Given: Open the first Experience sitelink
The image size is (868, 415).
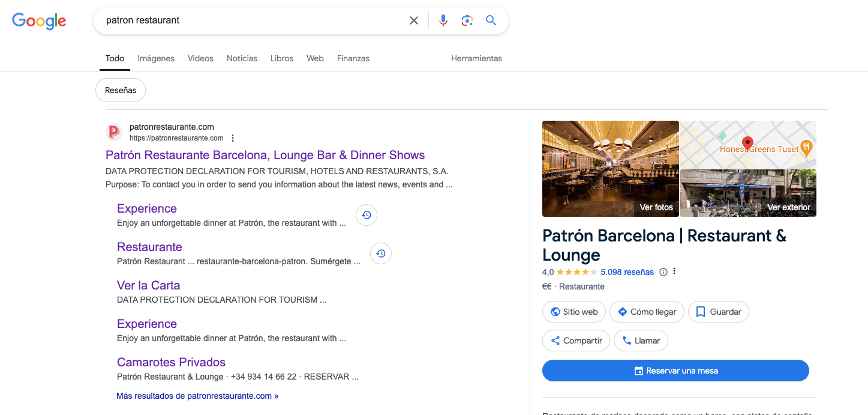Looking at the screenshot, I should 147,208.
